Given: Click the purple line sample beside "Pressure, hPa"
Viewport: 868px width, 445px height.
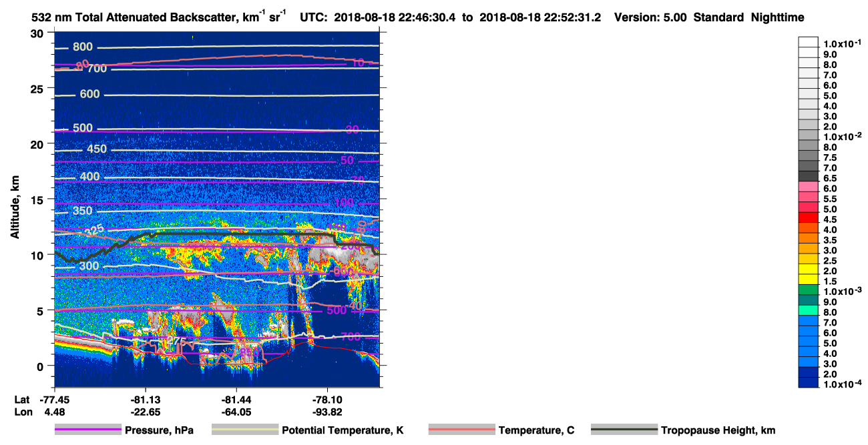Looking at the screenshot, I should click(88, 430).
